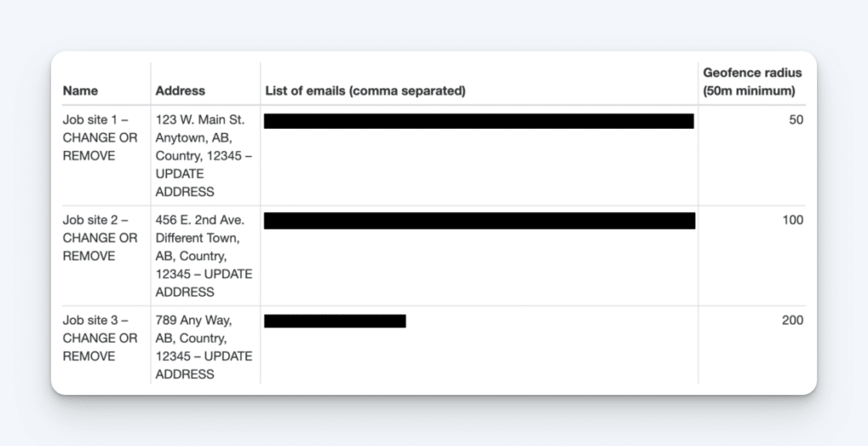Select the geofence radius value 200
The width and height of the screenshot is (868, 446).
(x=793, y=321)
